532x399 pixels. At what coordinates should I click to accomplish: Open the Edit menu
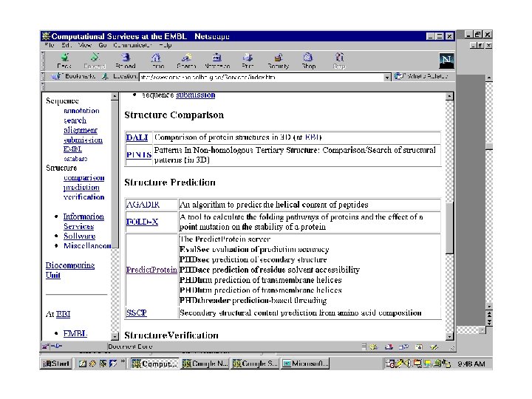(66, 45)
